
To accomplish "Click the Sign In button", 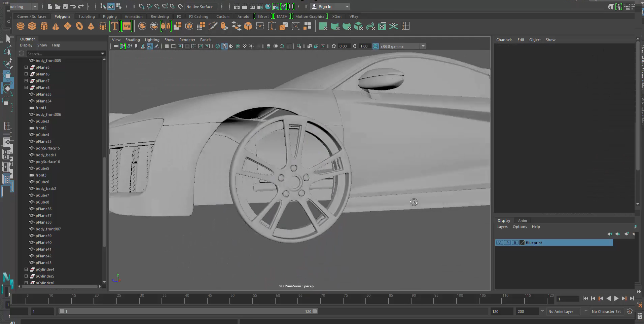I will [325, 6].
